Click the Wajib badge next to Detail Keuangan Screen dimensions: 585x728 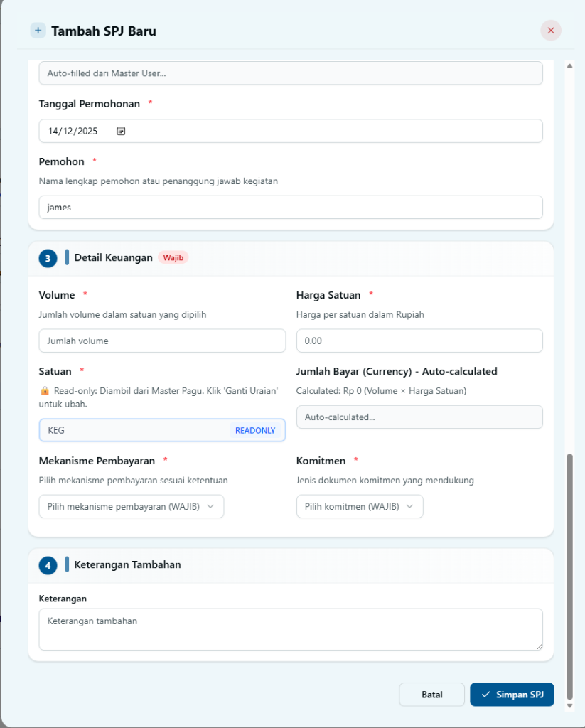pyautogui.click(x=173, y=257)
